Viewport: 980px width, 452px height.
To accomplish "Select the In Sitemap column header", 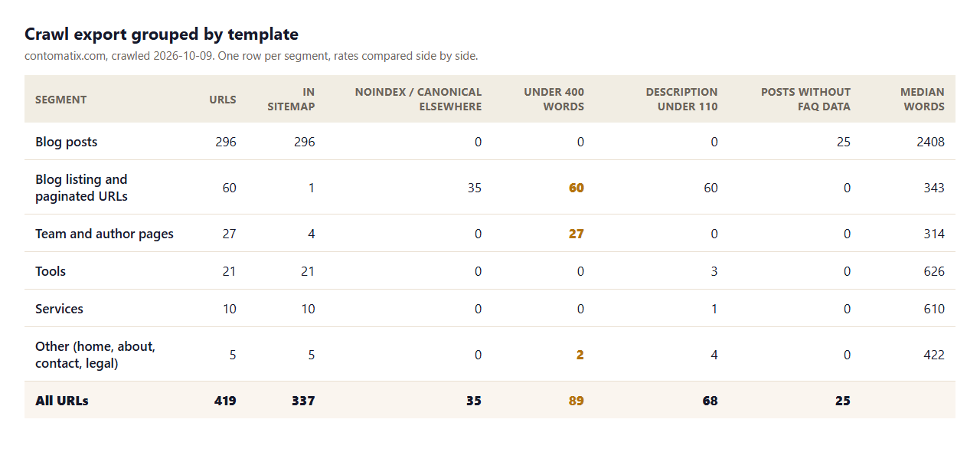I will tap(291, 100).
